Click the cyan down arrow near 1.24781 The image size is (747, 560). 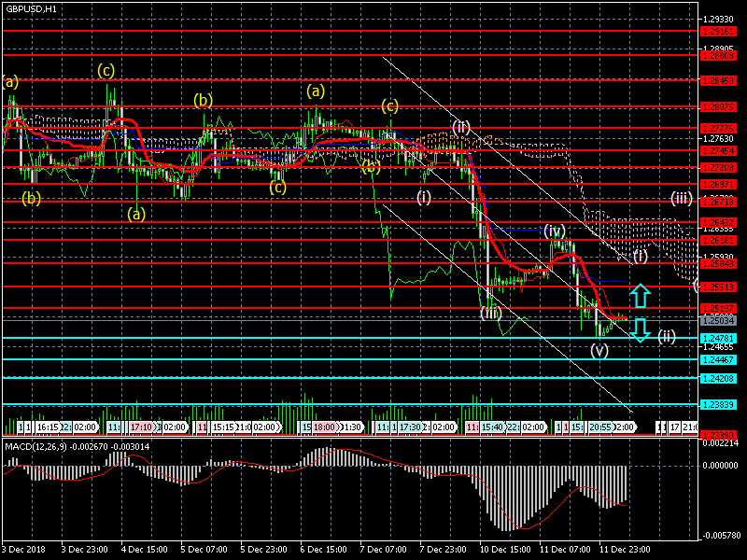pos(641,330)
